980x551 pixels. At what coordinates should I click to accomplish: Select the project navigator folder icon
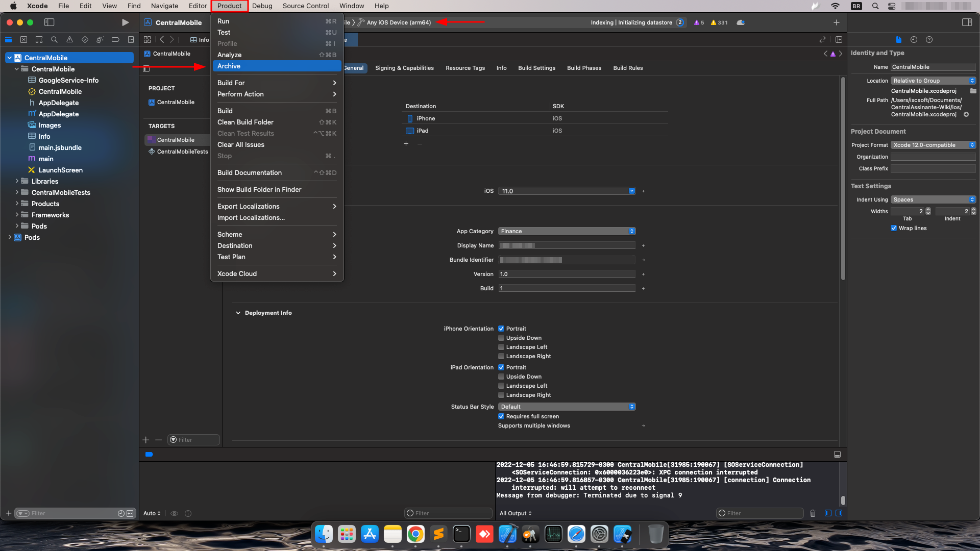click(8, 40)
